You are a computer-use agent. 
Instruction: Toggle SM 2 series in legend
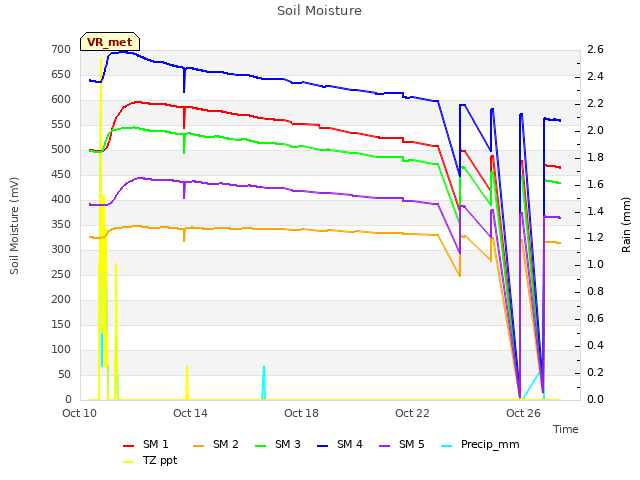[x=216, y=444]
